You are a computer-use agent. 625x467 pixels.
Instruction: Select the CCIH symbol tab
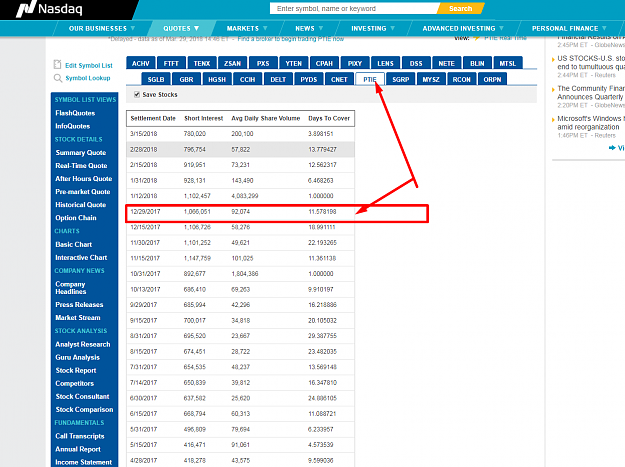click(248, 79)
